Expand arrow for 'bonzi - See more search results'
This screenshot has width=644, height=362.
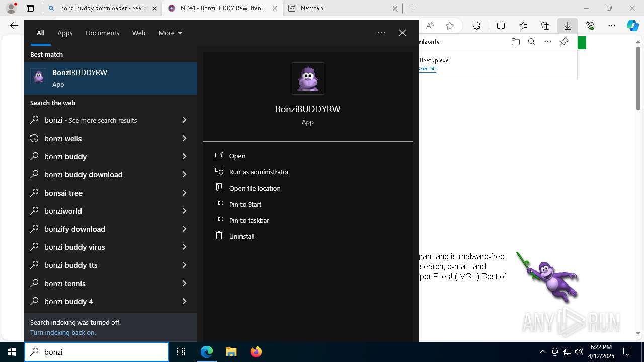184,120
